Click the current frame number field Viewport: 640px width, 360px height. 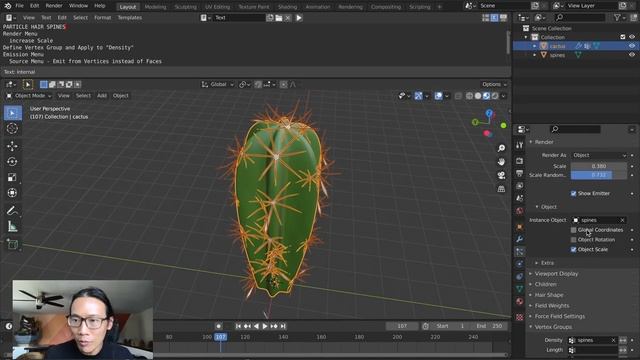point(402,326)
